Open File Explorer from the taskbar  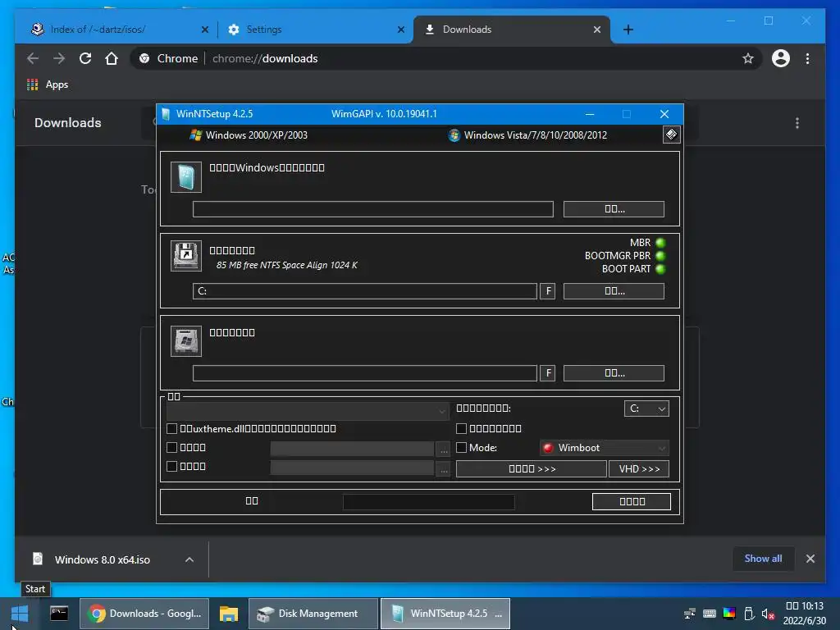pyautogui.click(x=229, y=614)
